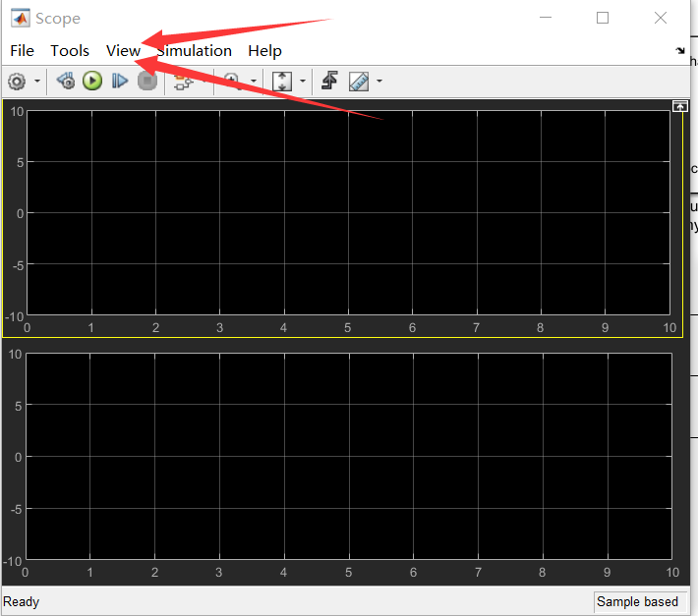Image resolution: width=698 pixels, height=616 pixels.
Task: Expand the Scale Axes dropdown arrow
Action: (303, 81)
